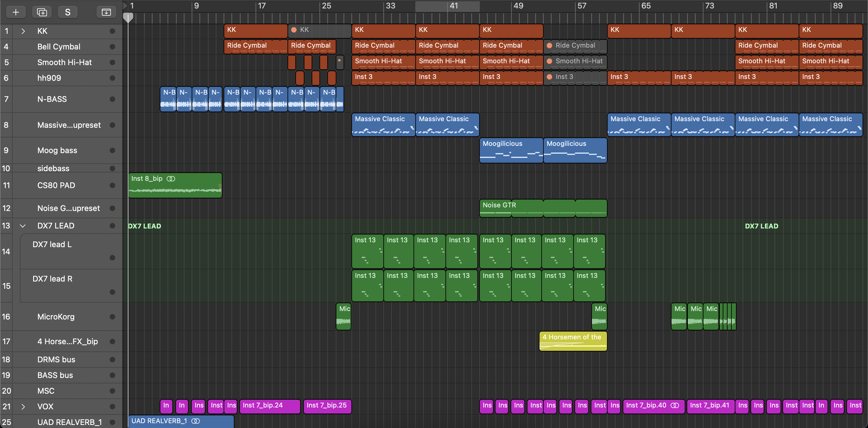
Task: Select the first Moogilicious region
Action: point(511,150)
